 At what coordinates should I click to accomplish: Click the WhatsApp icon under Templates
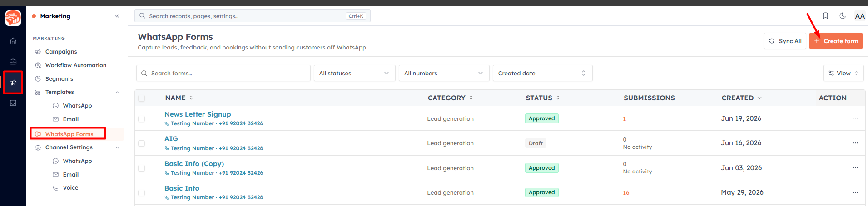click(55, 106)
